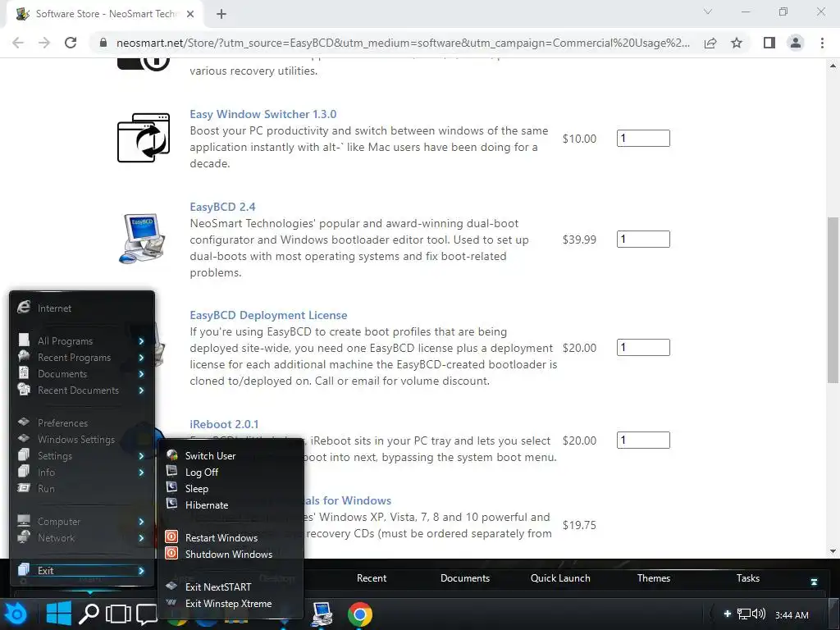Click the Computer icon in menu
The height and width of the screenshot is (630, 840).
tap(24, 520)
